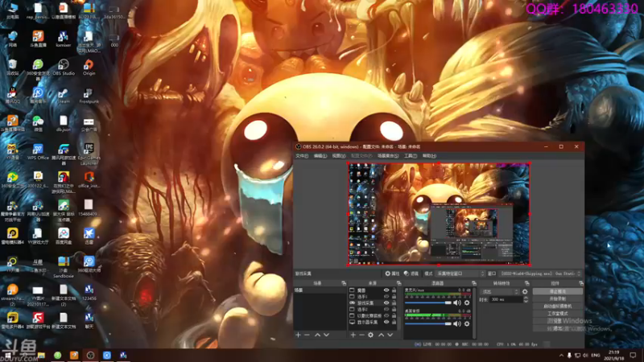Select the office_inst... desktop icon

tap(89, 179)
